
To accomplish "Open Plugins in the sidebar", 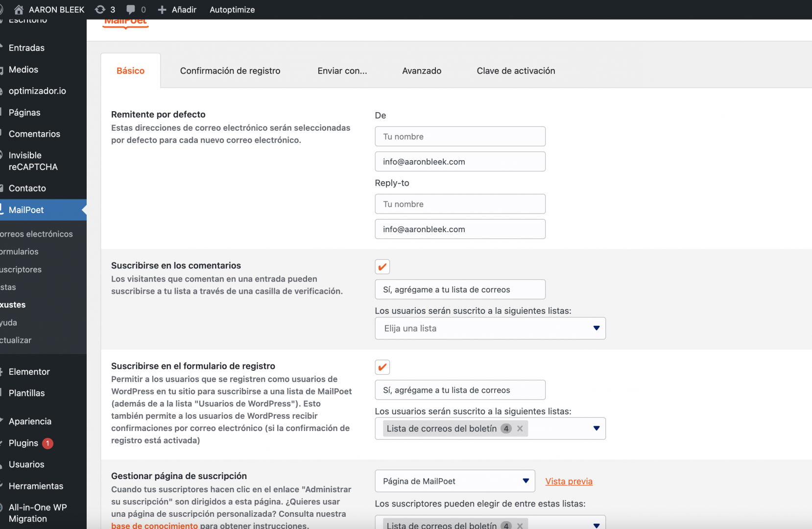I will (23, 443).
